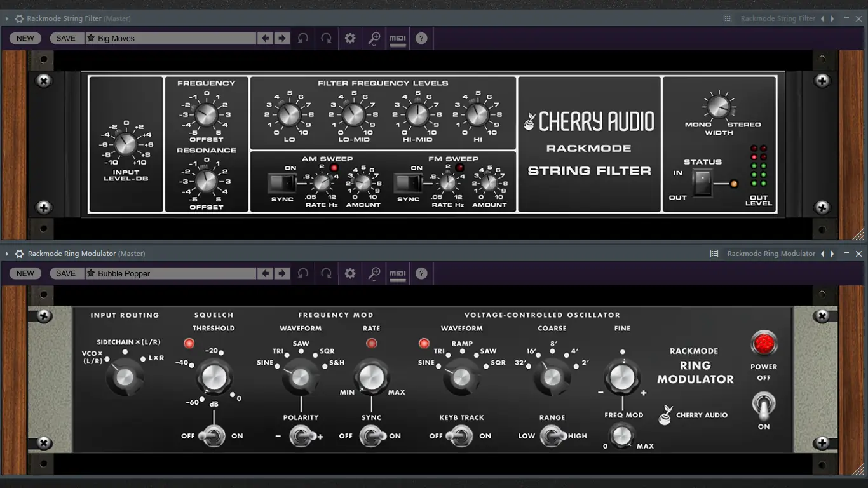Redo in the String Filter toolbar
The height and width of the screenshot is (488, 868).
pyautogui.click(x=326, y=38)
